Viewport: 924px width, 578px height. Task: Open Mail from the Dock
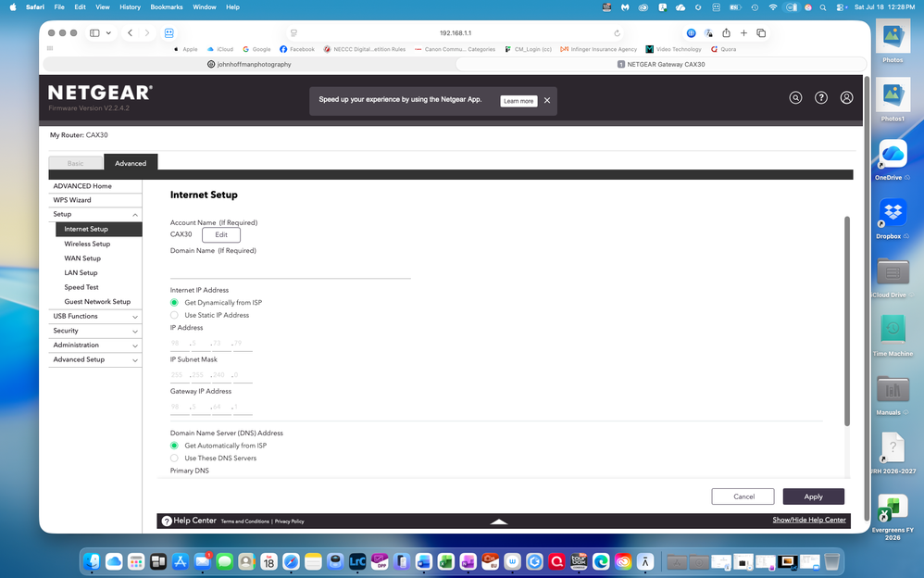(x=202, y=561)
